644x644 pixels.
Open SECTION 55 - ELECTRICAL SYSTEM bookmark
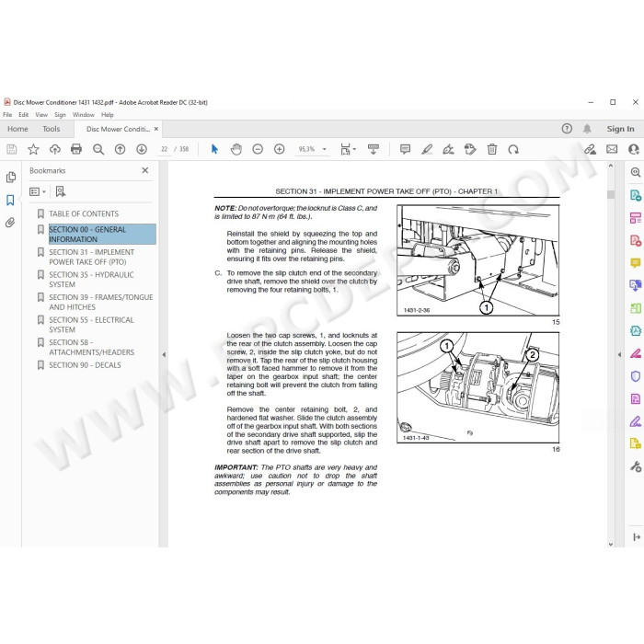point(92,325)
